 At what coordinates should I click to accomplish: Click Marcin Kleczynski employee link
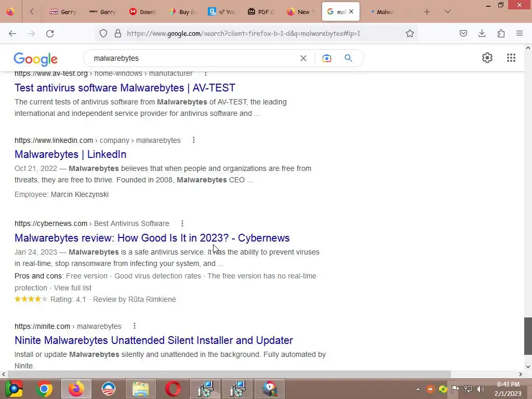pyautogui.click(x=79, y=194)
